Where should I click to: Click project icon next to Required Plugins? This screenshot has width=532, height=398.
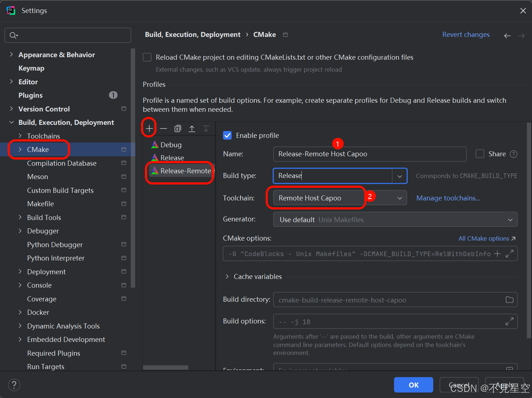pyautogui.click(x=124, y=353)
